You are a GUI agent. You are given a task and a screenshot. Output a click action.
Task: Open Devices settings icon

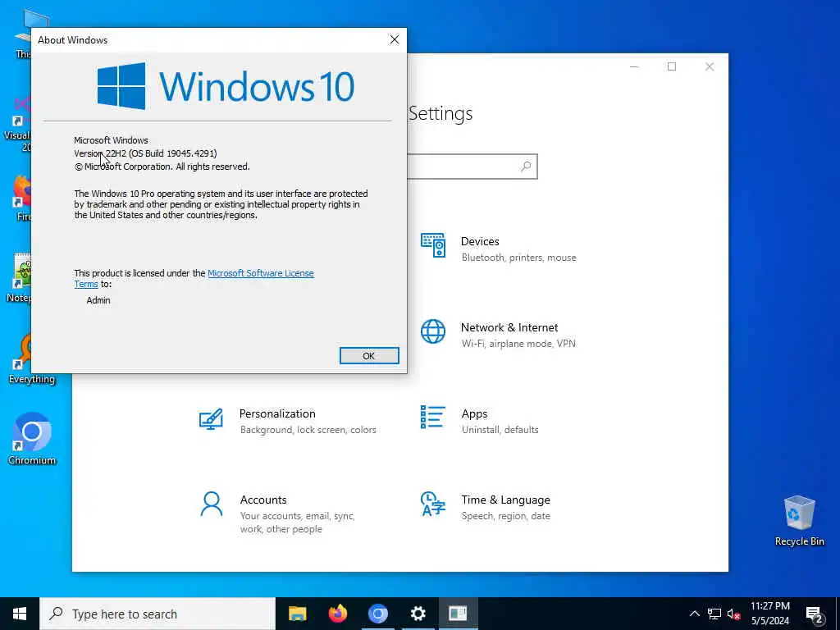433,245
